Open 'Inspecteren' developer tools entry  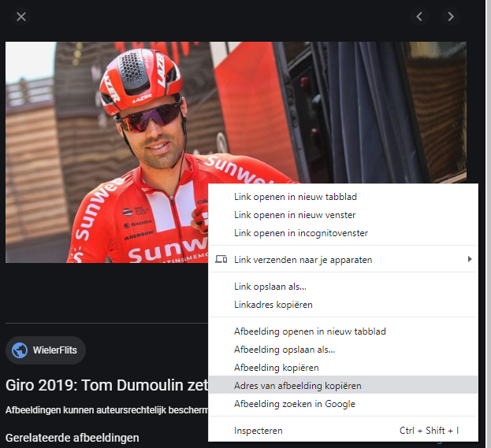[343, 431]
